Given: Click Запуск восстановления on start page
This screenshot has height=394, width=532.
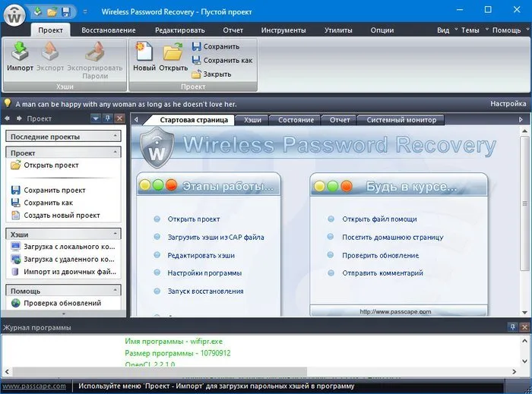Looking at the screenshot, I should (205, 292).
